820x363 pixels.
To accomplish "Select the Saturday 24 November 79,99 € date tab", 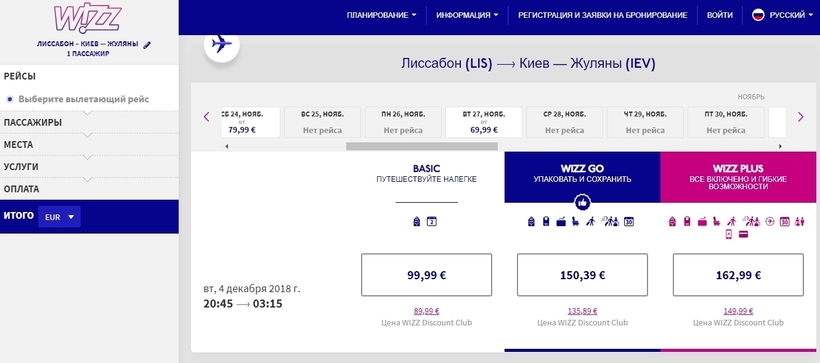I will [x=250, y=122].
